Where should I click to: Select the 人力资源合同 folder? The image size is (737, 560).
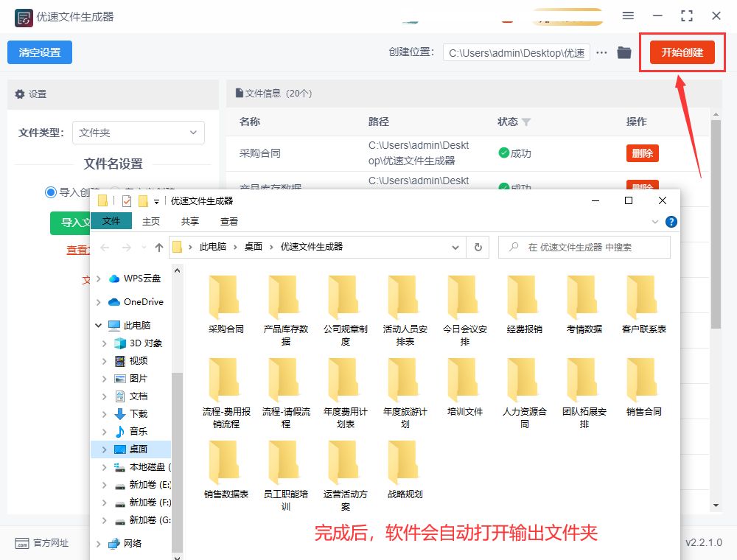pos(525,393)
